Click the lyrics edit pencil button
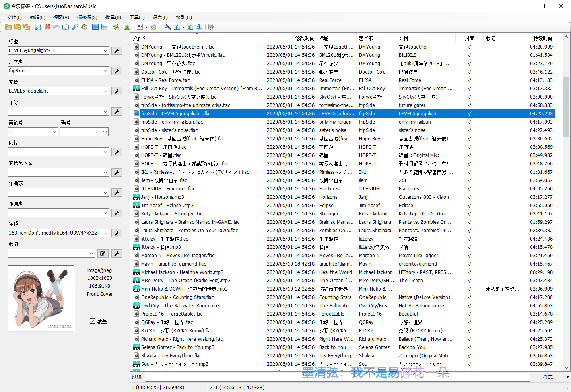Screen dimensions: 571x392 [103, 253]
